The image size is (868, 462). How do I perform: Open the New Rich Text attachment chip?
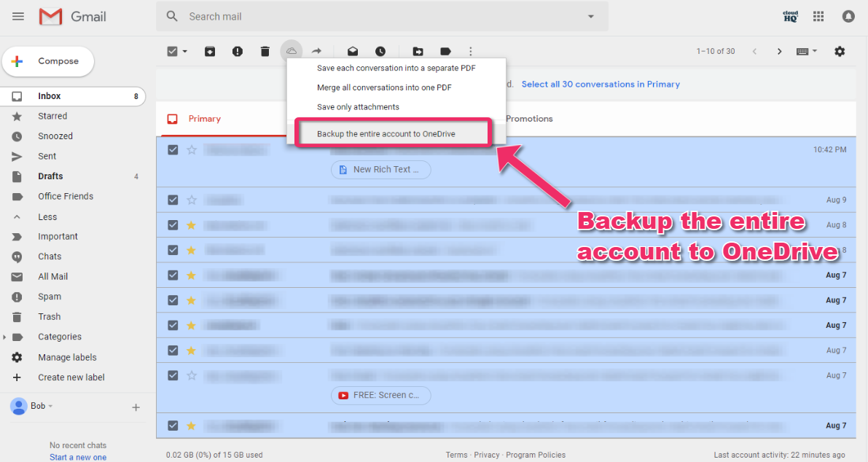pyautogui.click(x=381, y=169)
